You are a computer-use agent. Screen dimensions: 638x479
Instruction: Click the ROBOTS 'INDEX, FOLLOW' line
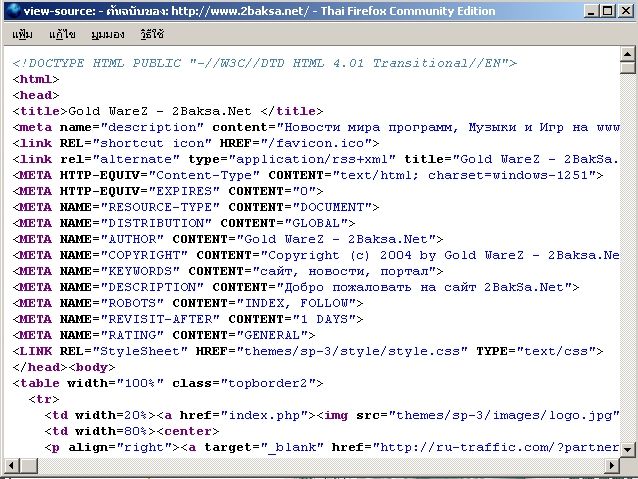188,303
